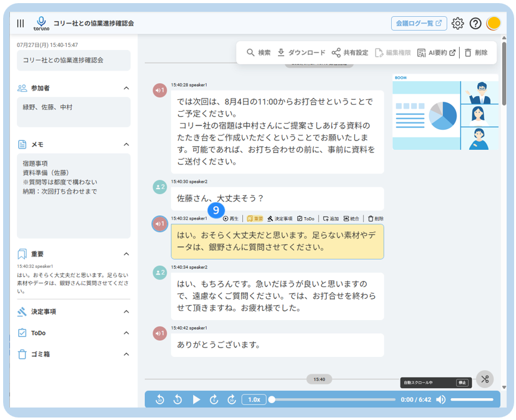Click the speaker1 avatar at 15:40:28
This screenshot has width=516, height=420.
coord(159,90)
